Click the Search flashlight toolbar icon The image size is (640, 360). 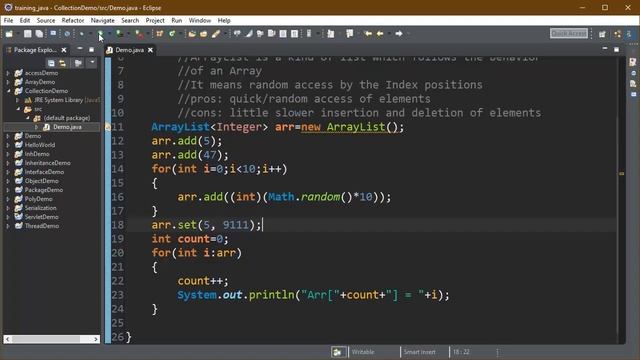coord(216,34)
